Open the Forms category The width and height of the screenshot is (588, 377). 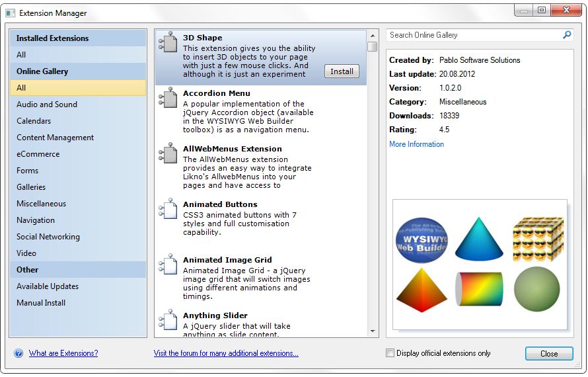78,171
